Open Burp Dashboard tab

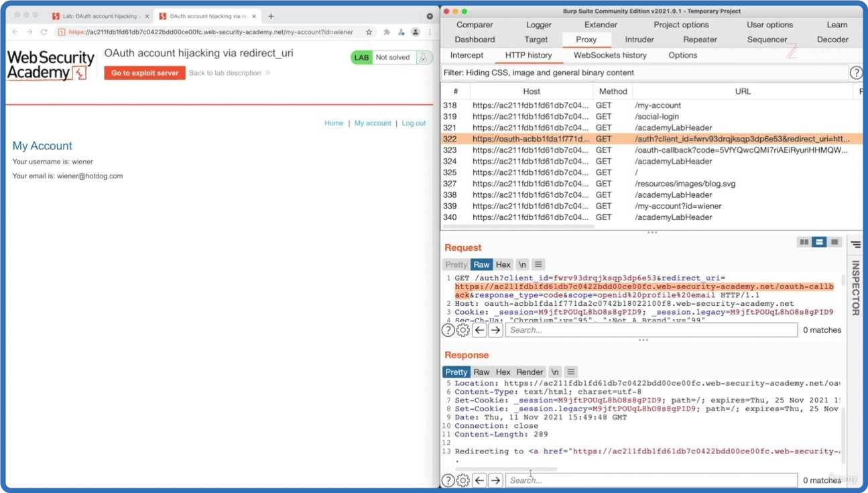pyautogui.click(x=475, y=40)
